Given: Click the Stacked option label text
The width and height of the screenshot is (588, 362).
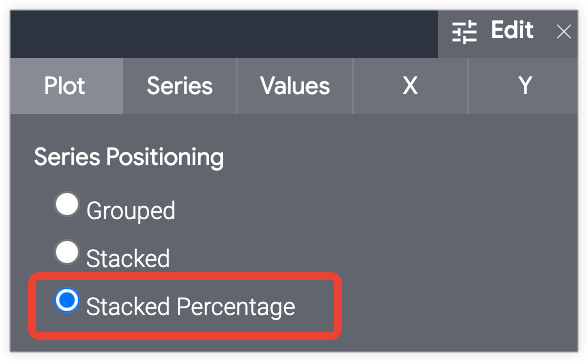Looking at the screenshot, I should tap(128, 258).
